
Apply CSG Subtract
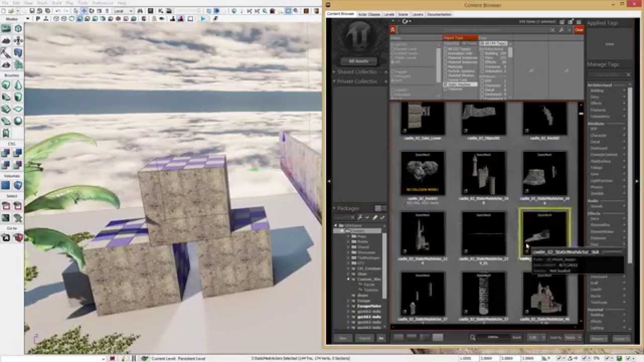click(x=18, y=153)
